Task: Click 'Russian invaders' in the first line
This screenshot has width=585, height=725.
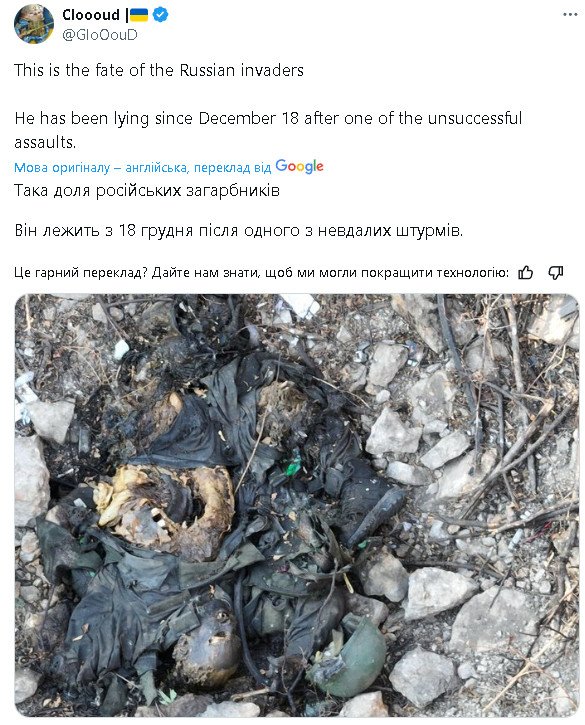Action: 241,70
